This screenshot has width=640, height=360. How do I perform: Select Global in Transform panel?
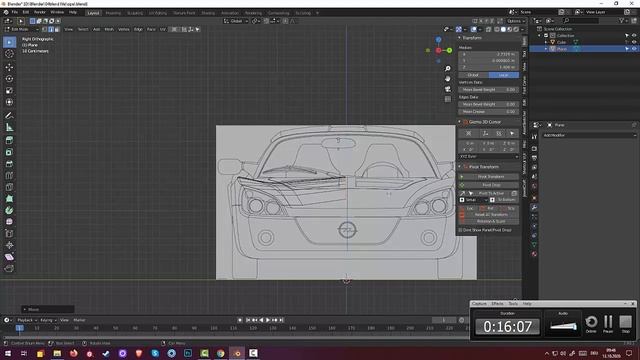(473, 75)
